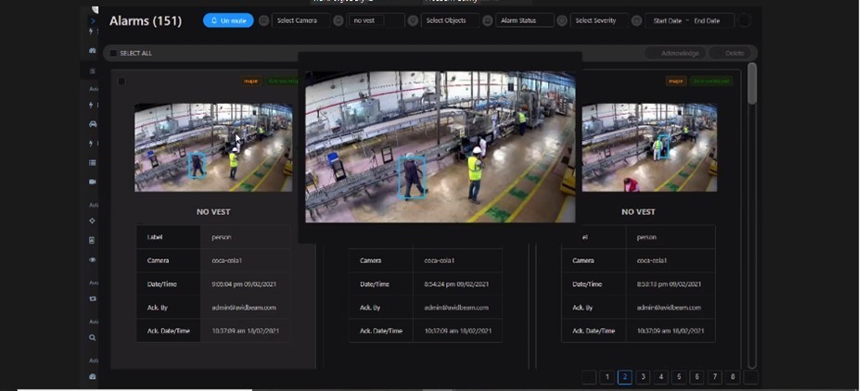Click the round icon before Start Date

(x=636, y=20)
